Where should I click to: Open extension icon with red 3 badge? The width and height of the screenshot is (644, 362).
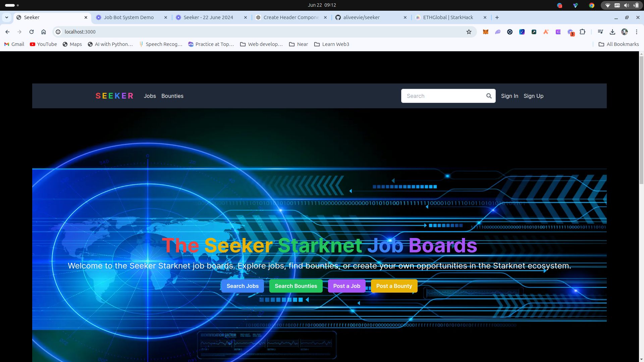[571, 32]
